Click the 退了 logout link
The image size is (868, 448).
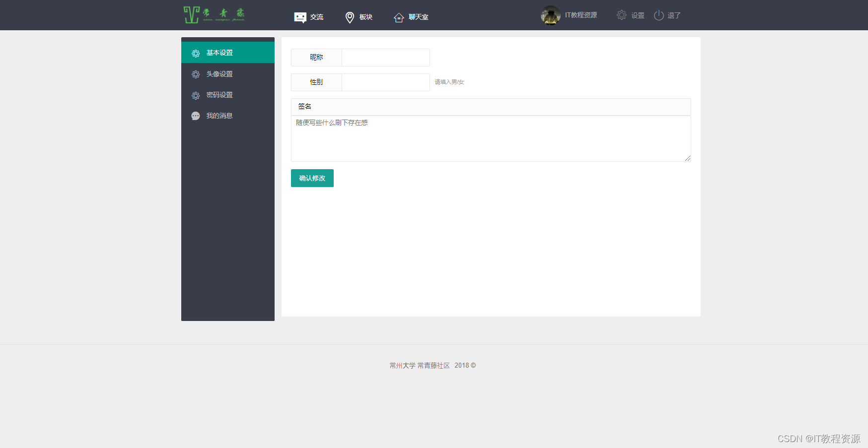coord(674,16)
